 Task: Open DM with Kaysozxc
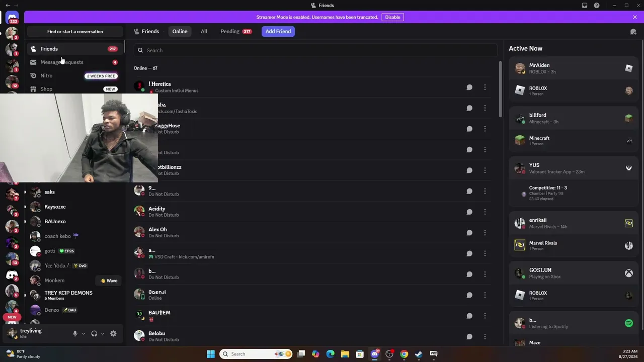tap(74, 207)
